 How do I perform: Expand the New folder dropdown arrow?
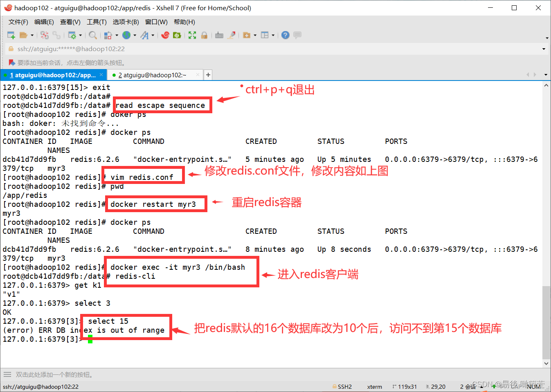pos(255,36)
